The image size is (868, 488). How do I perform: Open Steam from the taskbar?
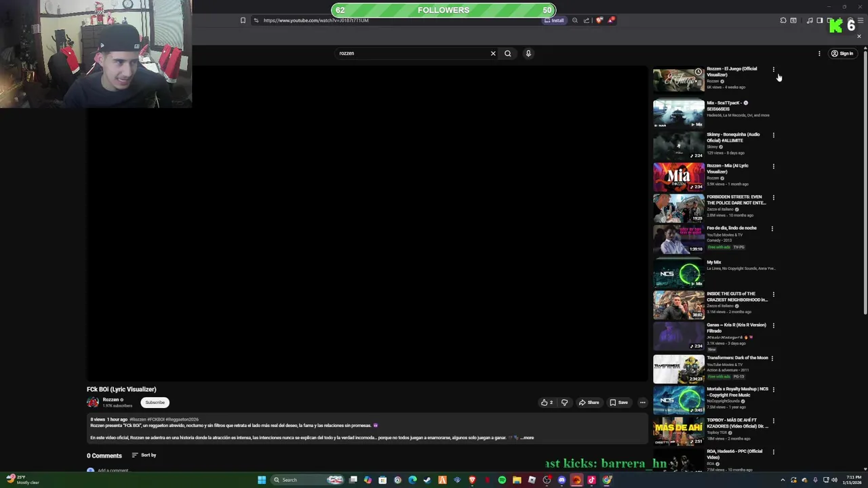tap(427, 480)
